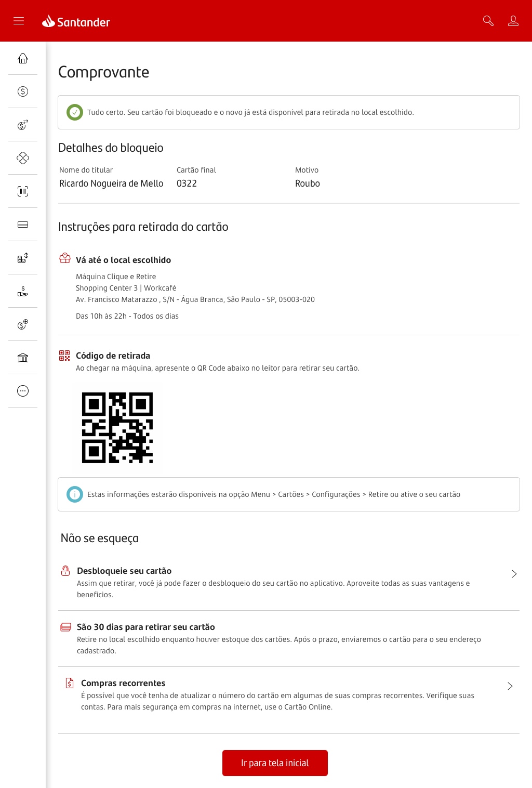
Task: Expand the Desbloqueie seu cartão chevron
Action: pyautogui.click(x=514, y=574)
